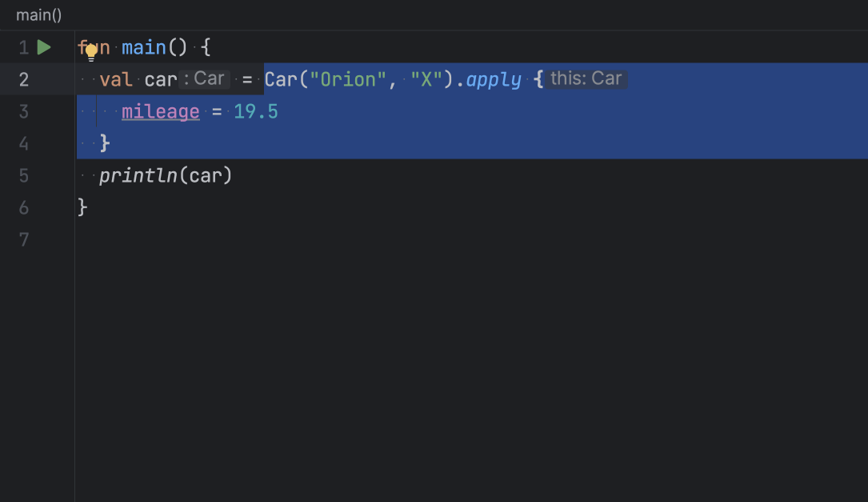This screenshot has width=868, height=502.
Task: Click the yellow lightbulb intention icon
Action: [x=91, y=53]
